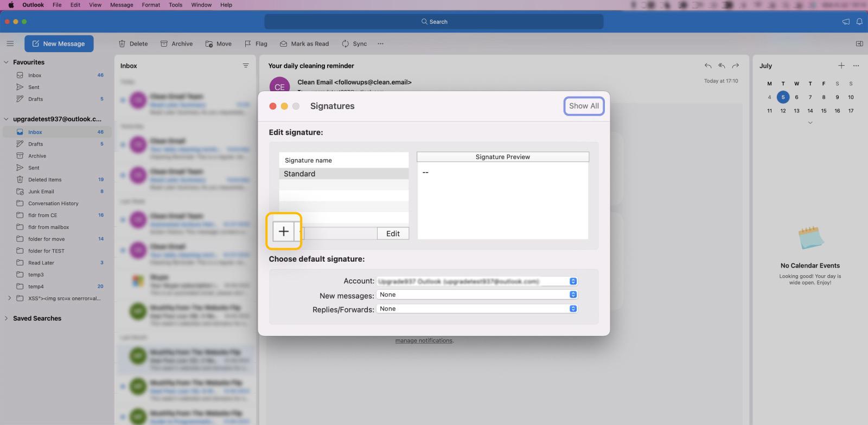Screen dimensions: 868x425
Task: Add a new signature with plus button
Action: coord(283,231)
